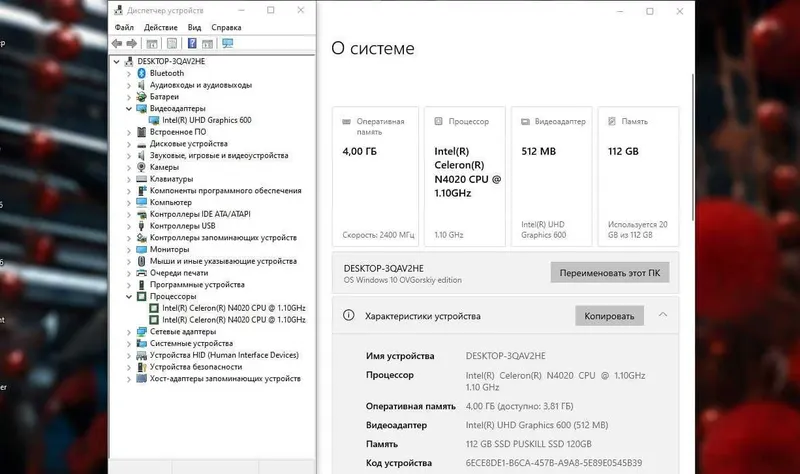Select the Камеры category icon
Viewport: 800px width, 474px height.
(x=142, y=167)
